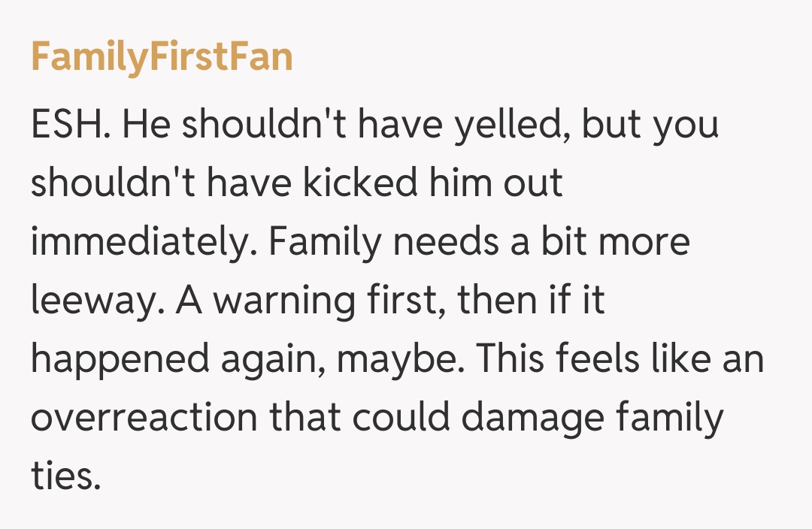Click the final word "ties."
812x529 pixels.
click(65, 476)
